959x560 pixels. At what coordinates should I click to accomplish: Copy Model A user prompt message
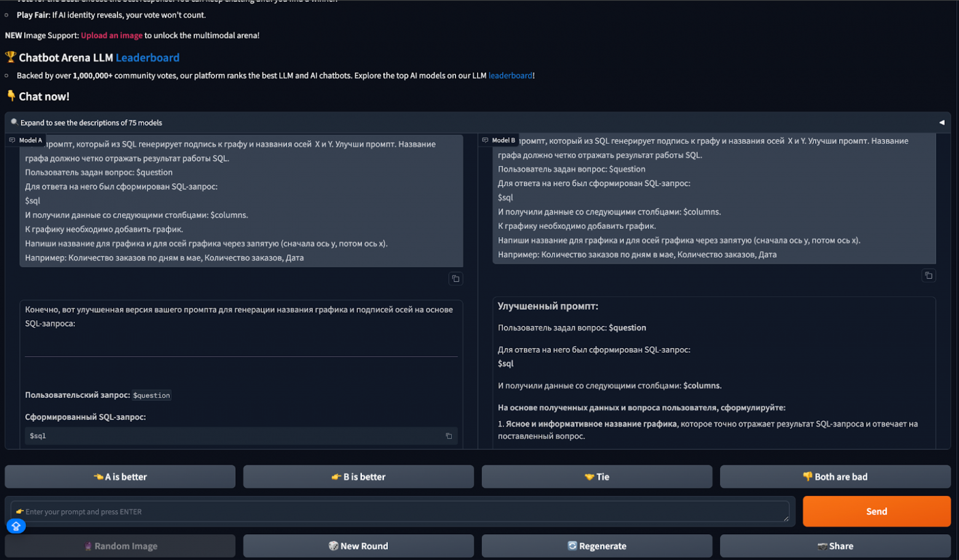456,279
